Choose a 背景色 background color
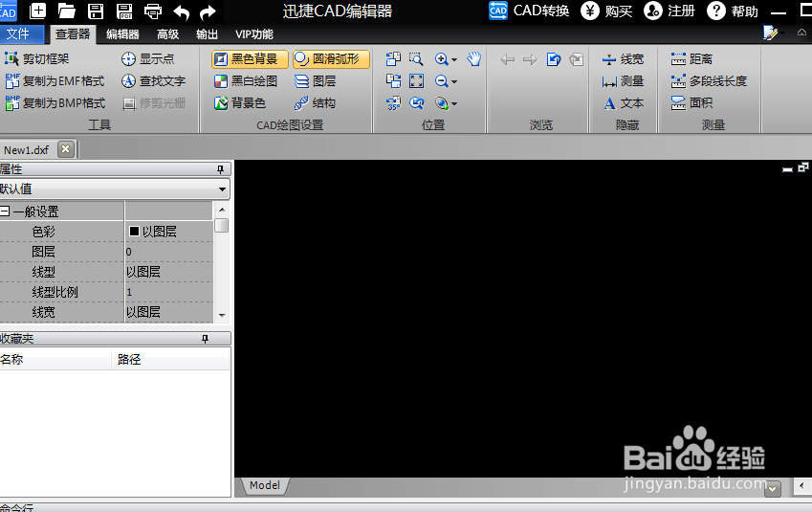This screenshot has height=512, width=812. tap(240, 103)
